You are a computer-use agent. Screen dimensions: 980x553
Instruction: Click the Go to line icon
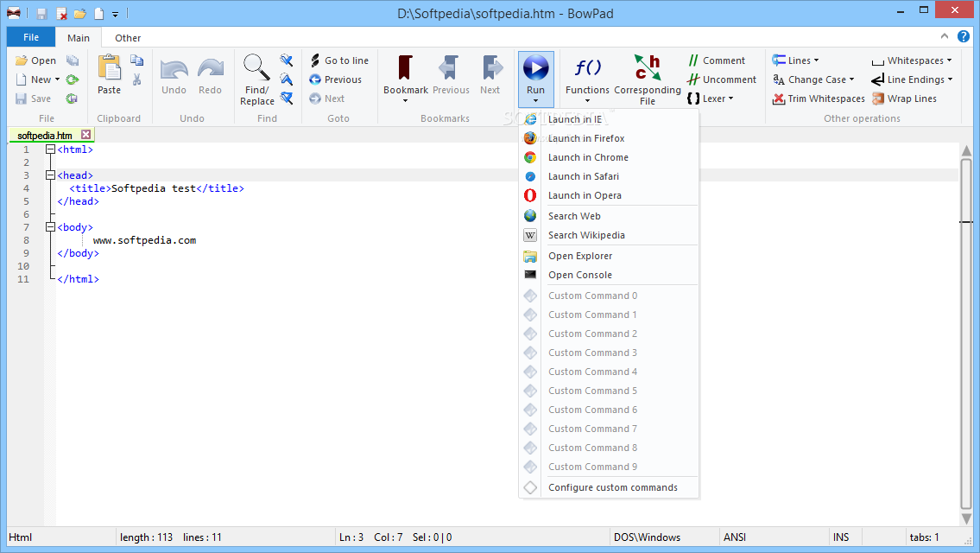tap(315, 60)
